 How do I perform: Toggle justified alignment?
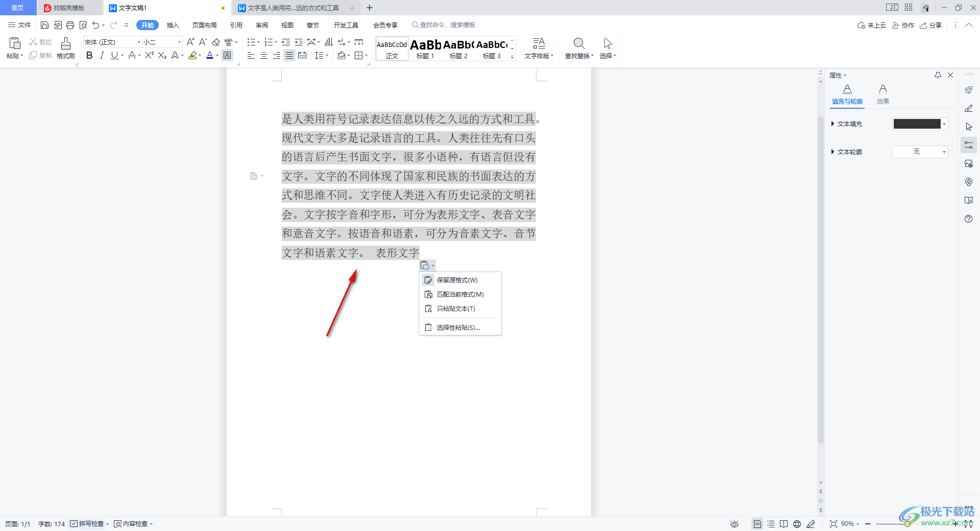pyautogui.click(x=289, y=55)
